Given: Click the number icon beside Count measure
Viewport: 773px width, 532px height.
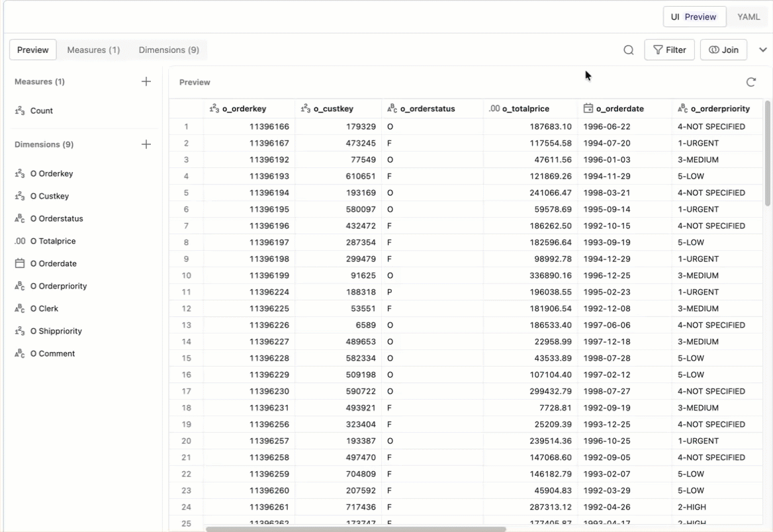Looking at the screenshot, I should coord(20,111).
